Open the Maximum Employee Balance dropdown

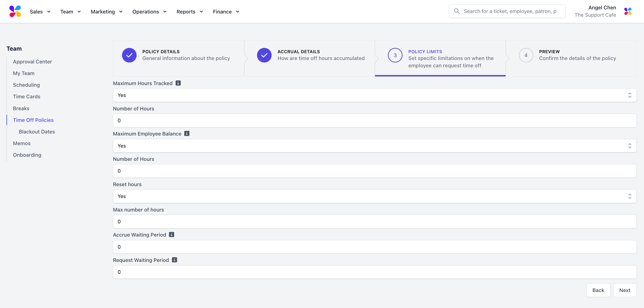pyautogui.click(x=374, y=146)
